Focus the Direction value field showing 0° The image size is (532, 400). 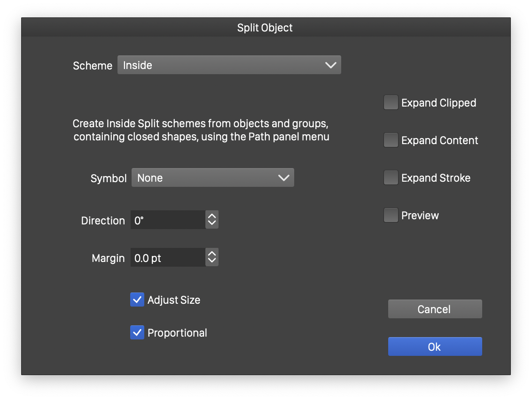(167, 220)
